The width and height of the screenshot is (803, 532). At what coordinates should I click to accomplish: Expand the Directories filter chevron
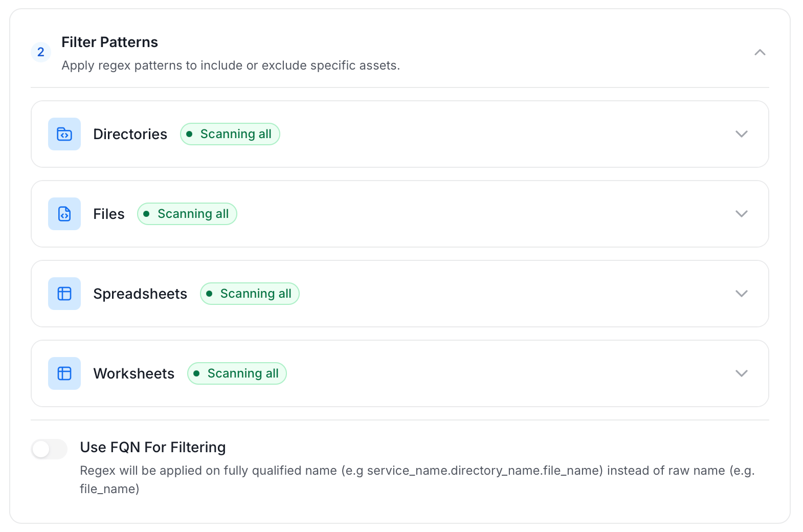point(742,134)
